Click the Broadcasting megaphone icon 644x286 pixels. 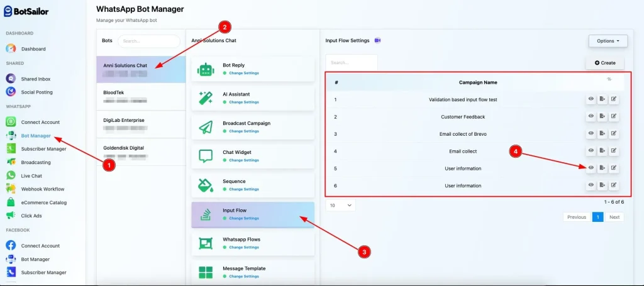[11, 163]
